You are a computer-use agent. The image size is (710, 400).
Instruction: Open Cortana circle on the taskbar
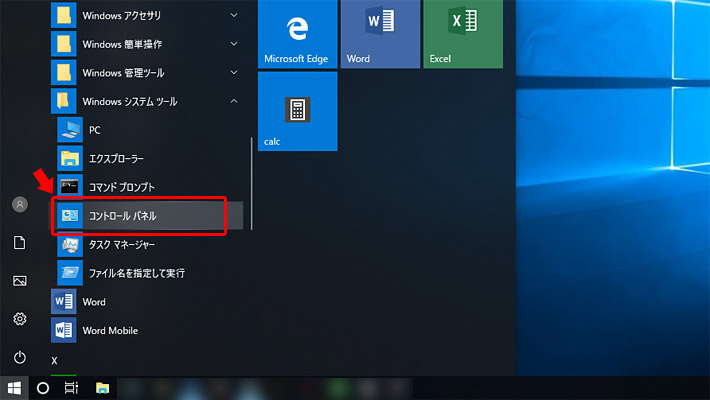(x=43, y=387)
